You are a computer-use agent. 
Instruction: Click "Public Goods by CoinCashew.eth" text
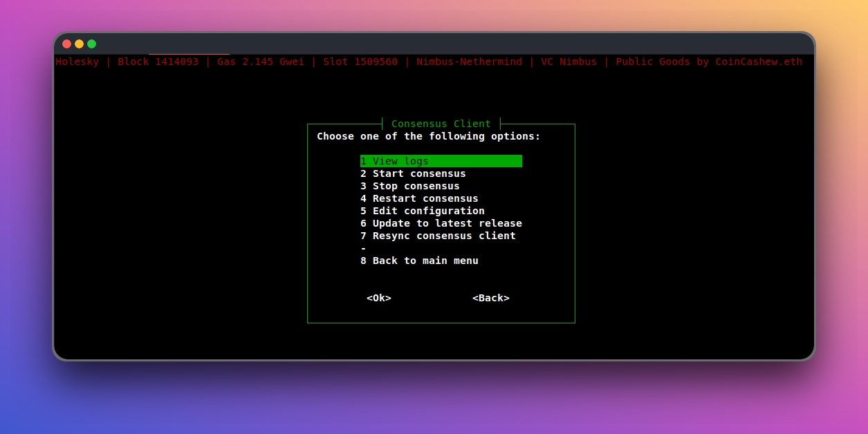[x=709, y=62]
